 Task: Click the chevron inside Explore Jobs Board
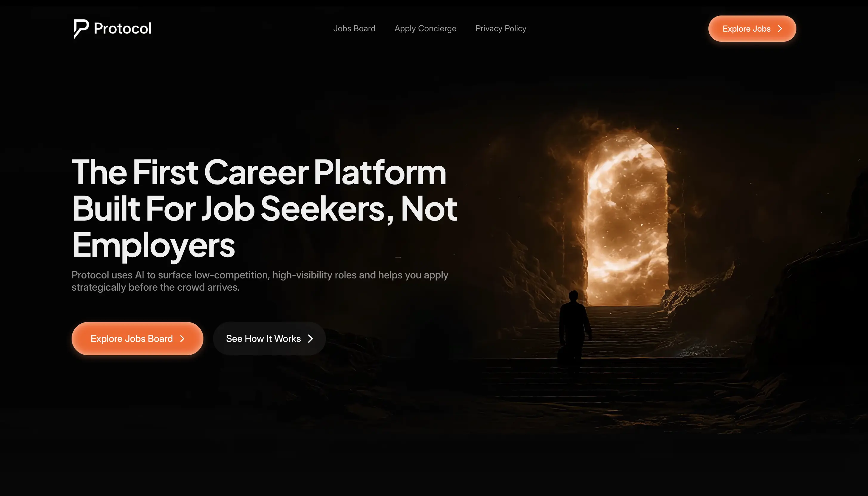coord(182,339)
